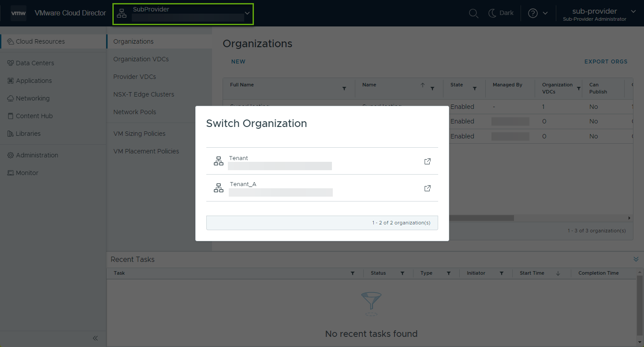Viewport: 644px width, 347px height.
Task: Open the SubProvider organization switcher
Action: click(183, 14)
